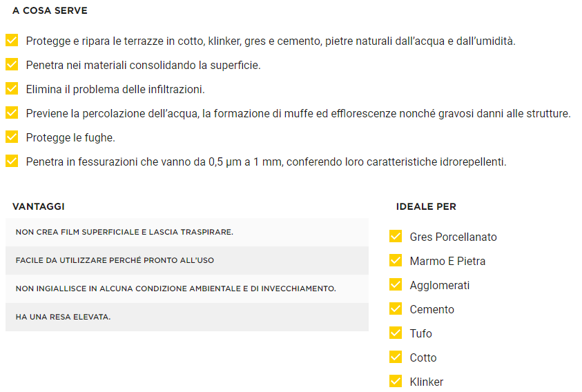The image size is (582, 392).
Task: Select 'Ha una resa elevata' row
Action: coord(186,317)
